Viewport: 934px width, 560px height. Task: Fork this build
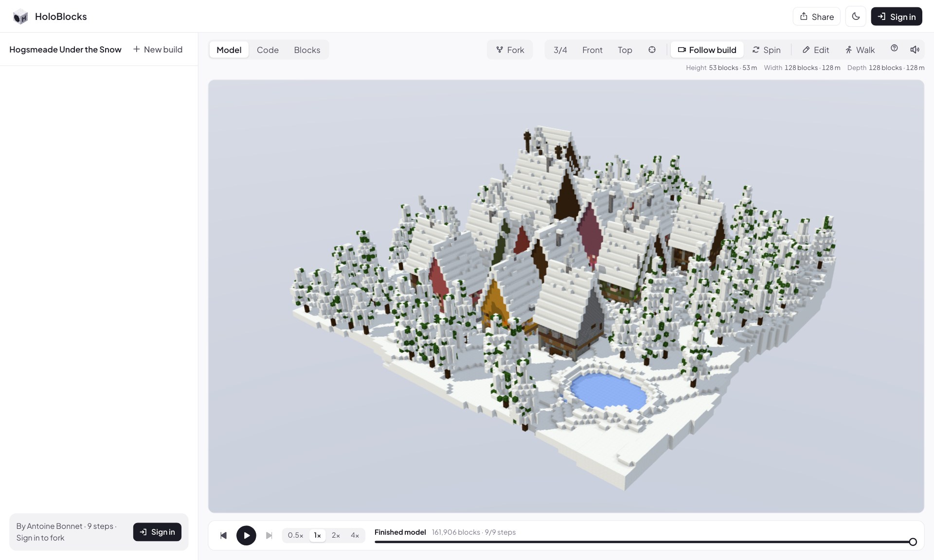[510, 50]
